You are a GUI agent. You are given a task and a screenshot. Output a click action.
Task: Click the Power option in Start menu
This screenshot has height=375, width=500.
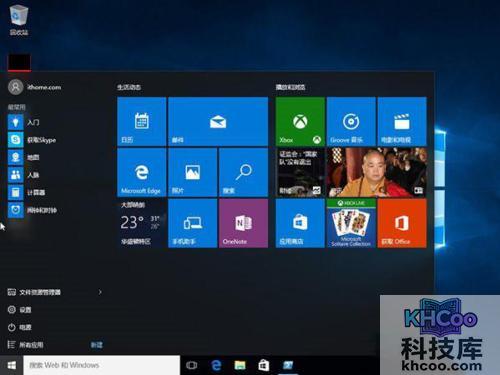[x=19, y=327]
